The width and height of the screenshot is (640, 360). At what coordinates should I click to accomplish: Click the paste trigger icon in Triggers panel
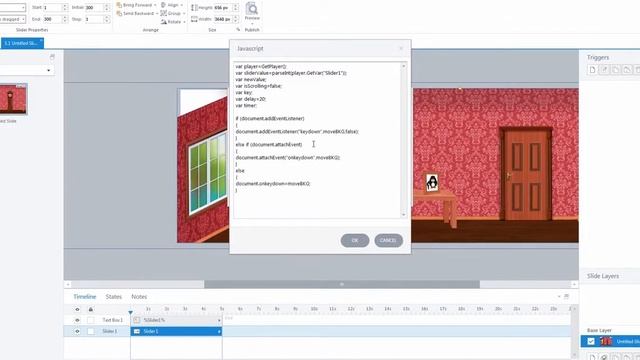[627, 70]
